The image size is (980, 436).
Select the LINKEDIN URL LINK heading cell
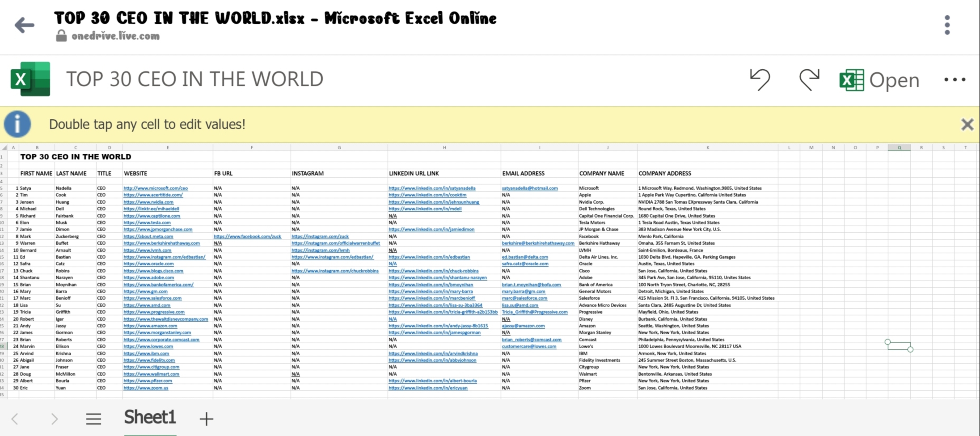pyautogui.click(x=414, y=173)
